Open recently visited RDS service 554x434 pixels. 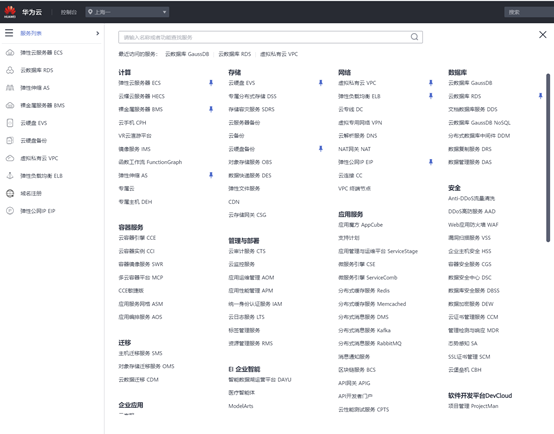pos(235,54)
